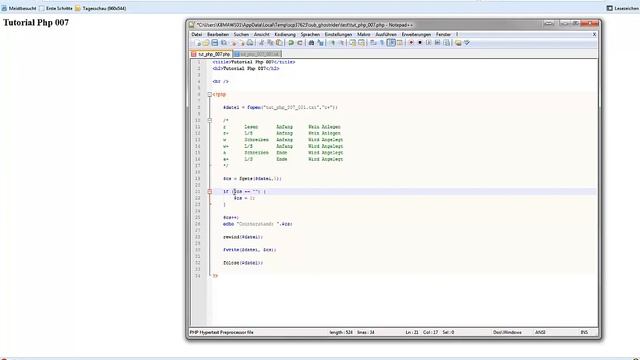Click the Save file toolbar icon
640x360 pixels.
pyautogui.click(x=215, y=43)
